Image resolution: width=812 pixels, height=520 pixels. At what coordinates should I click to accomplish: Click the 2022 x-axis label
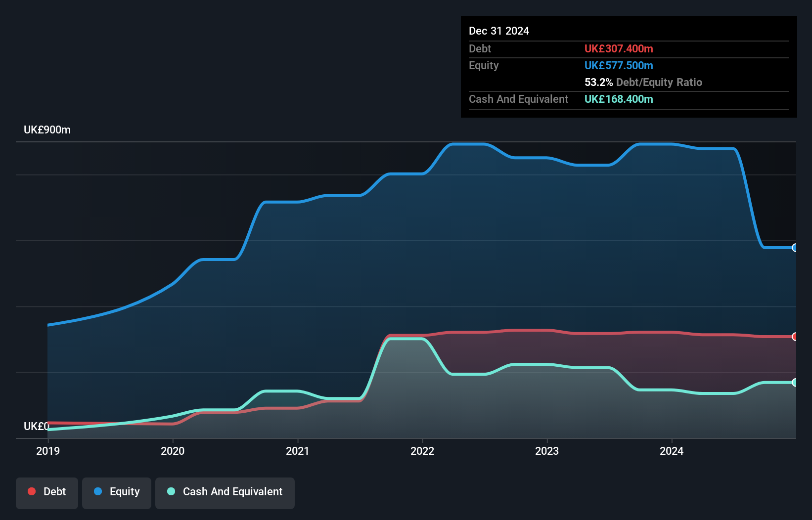coord(422,451)
